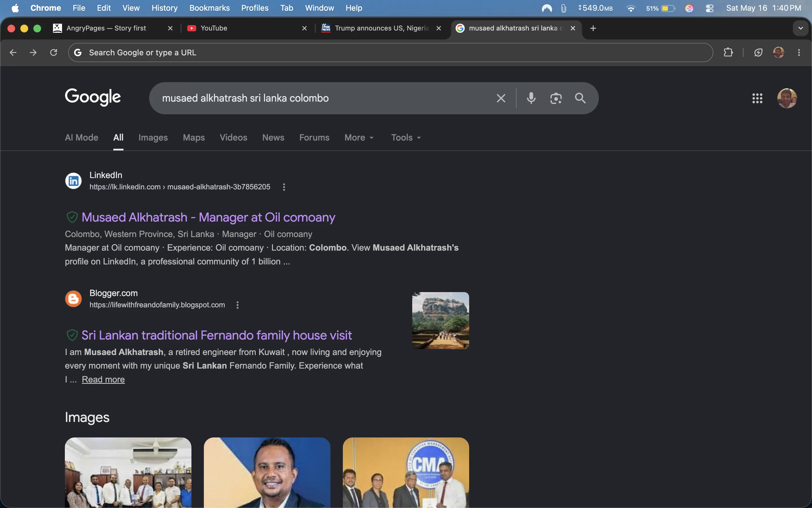Image resolution: width=812 pixels, height=508 pixels.
Task: Go forward in browser history
Action: pyautogui.click(x=33, y=52)
